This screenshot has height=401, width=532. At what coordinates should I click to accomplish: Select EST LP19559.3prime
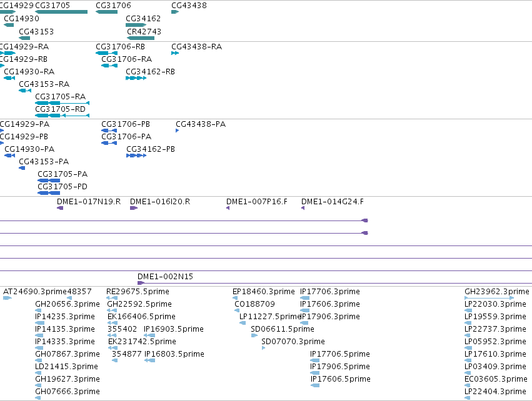tap(468, 323)
